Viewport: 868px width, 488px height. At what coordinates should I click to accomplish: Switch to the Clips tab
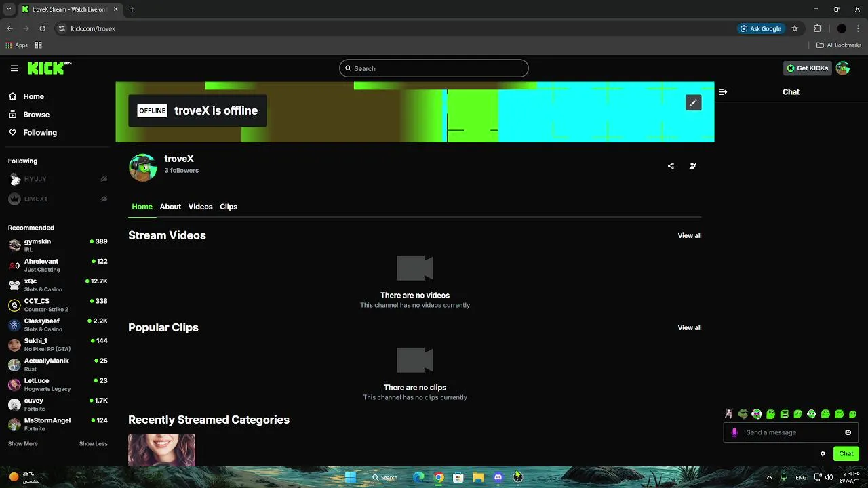point(229,207)
